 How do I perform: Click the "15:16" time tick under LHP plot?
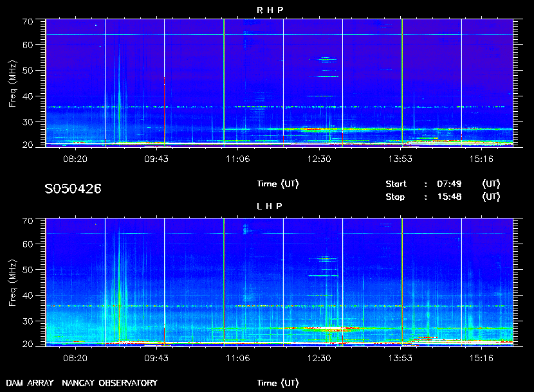coord(481,359)
